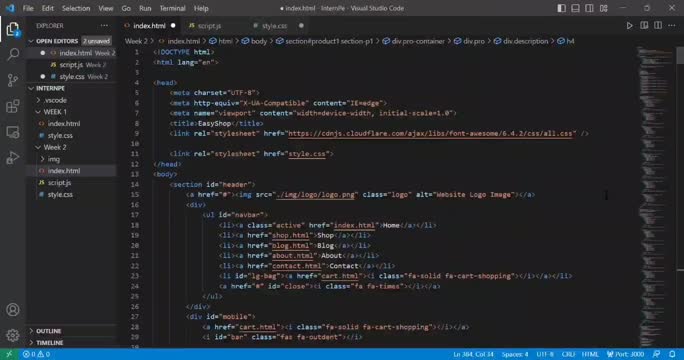Open the Extensions view icon
Screen dimensions: 684x360
pyautogui.click(x=13, y=106)
